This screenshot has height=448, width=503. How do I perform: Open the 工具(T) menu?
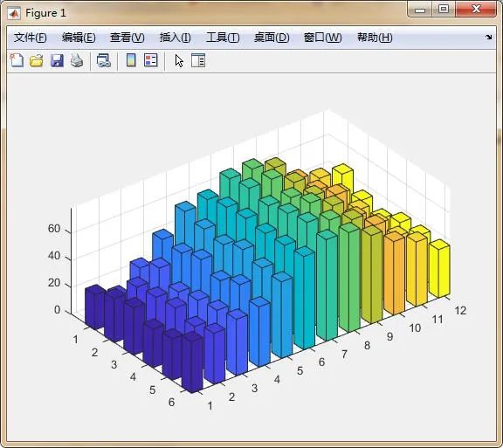[x=223, y=38]
